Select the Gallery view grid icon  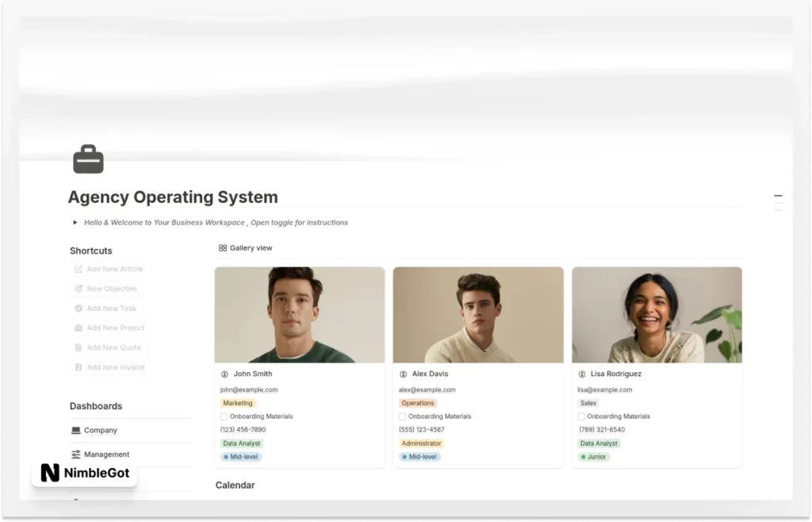pyautogui.click(x=222, y=247)
